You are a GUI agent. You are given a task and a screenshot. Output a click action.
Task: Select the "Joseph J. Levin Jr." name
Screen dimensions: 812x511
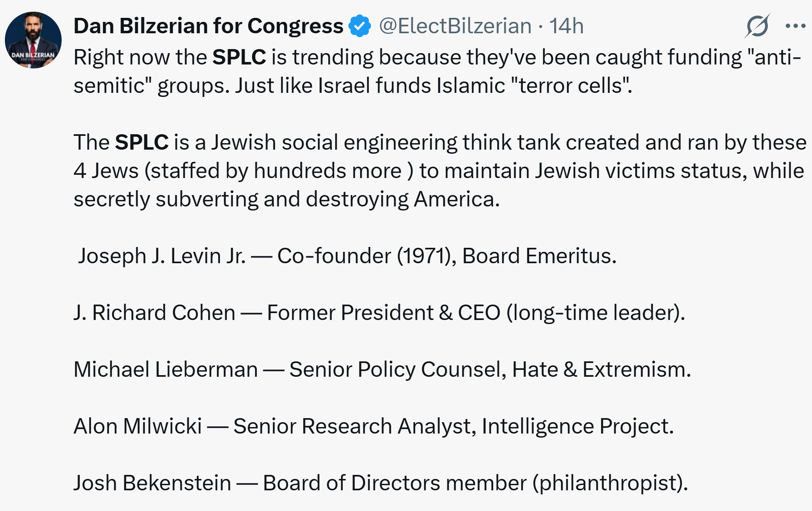[x=161, y=256]
